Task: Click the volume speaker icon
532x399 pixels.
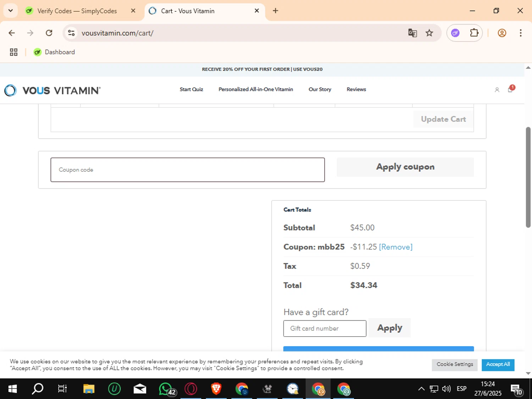Action: tap(446, 389)
